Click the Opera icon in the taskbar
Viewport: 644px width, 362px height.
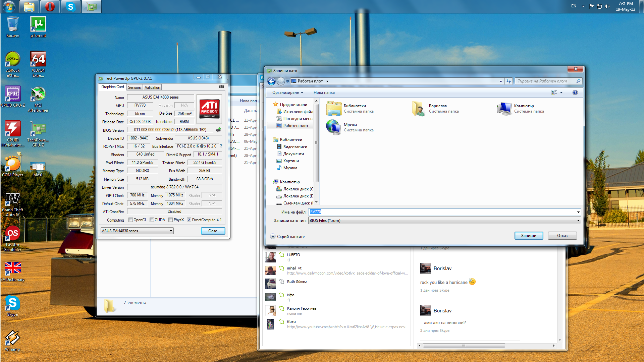(x=50, y=6)
